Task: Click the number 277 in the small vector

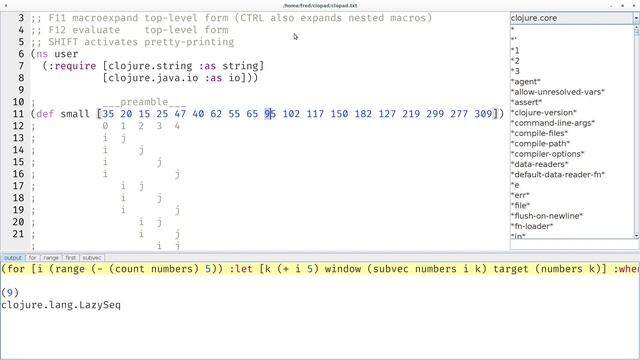Action: coord(459,114)
